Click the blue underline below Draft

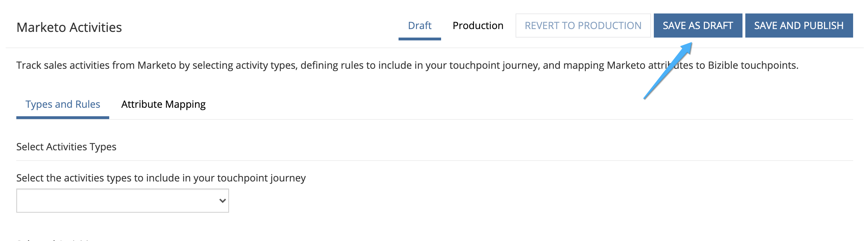419,39
